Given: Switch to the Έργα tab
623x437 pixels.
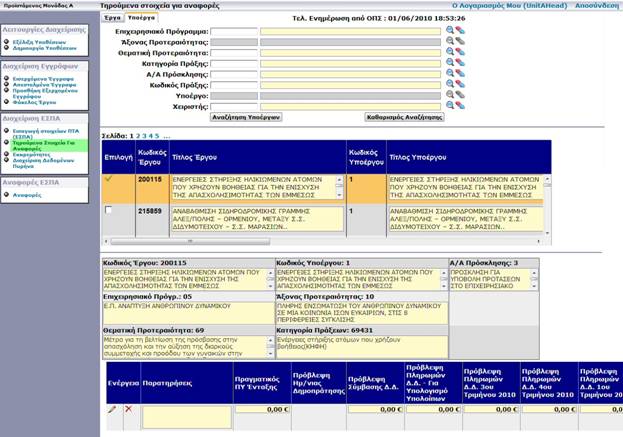Looking at the screenshot, I should click(x=113, y=18).
